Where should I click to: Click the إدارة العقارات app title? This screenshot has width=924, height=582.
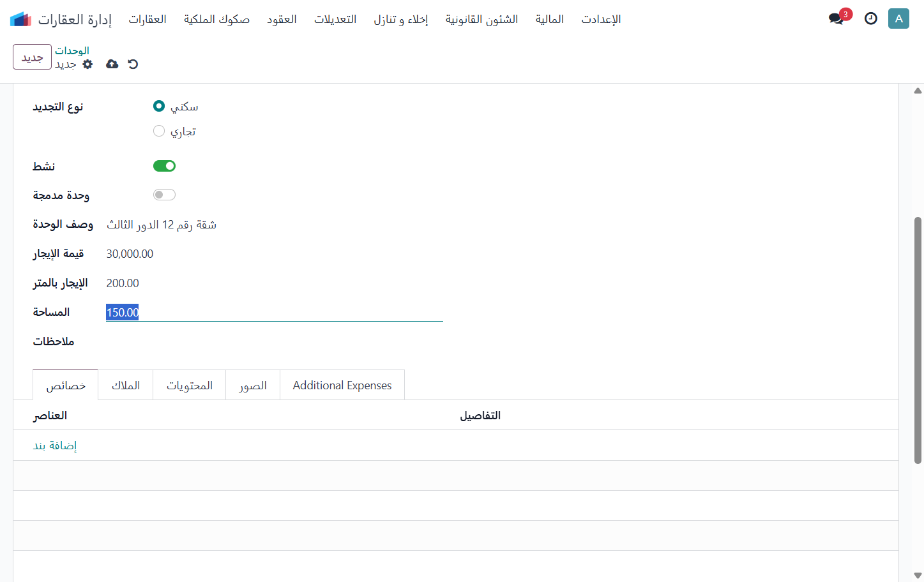pyautogui.click(x=75, y=19)
